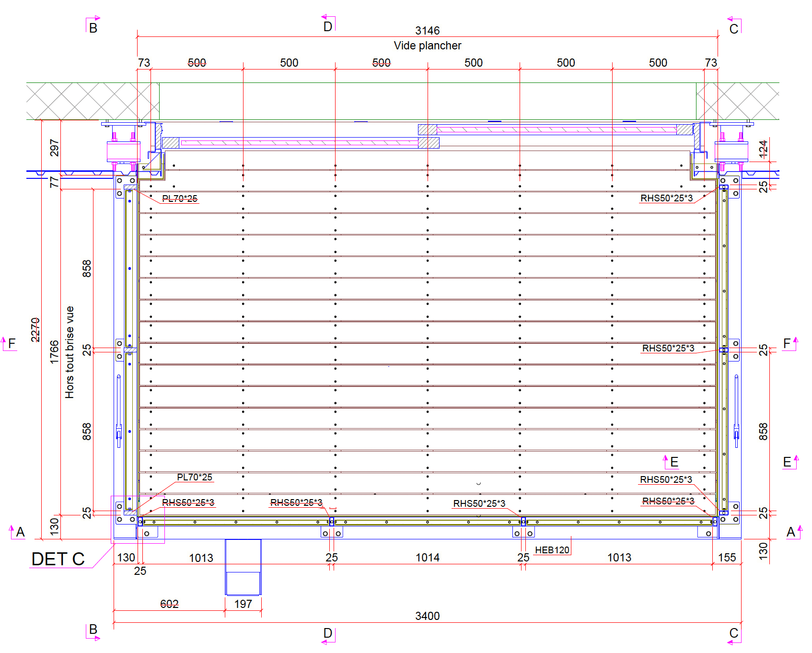Select the 1766 vertical dimension text
Image resolution: width=812 pixels, height=653 pixels.
54,352
